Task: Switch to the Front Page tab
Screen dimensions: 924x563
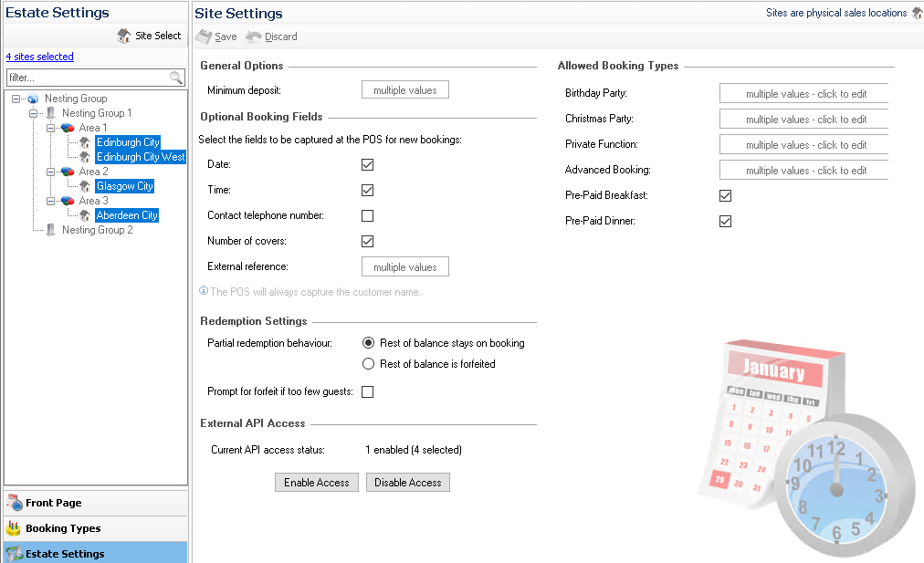Action: tap(53, 503)
